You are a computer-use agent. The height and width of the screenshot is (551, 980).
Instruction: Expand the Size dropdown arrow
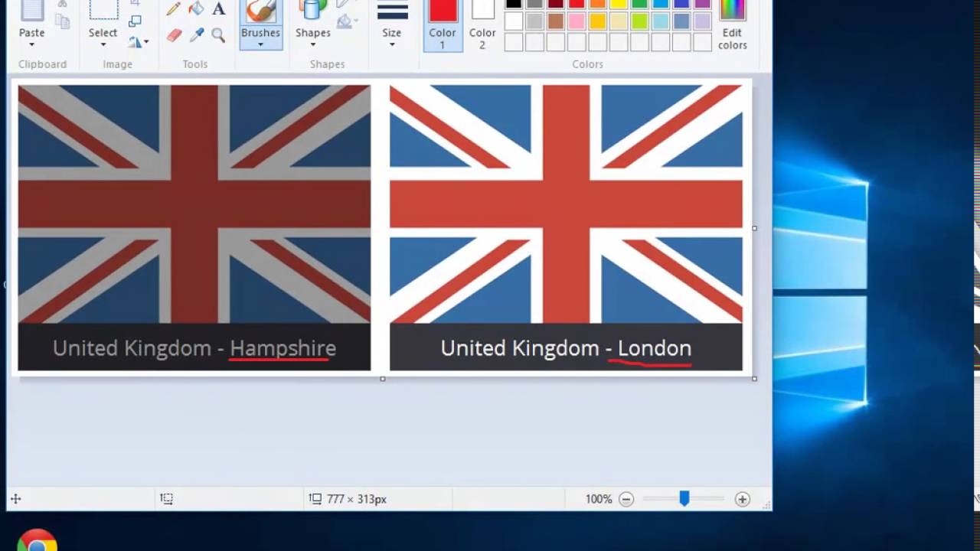click(x=392, y=44)
